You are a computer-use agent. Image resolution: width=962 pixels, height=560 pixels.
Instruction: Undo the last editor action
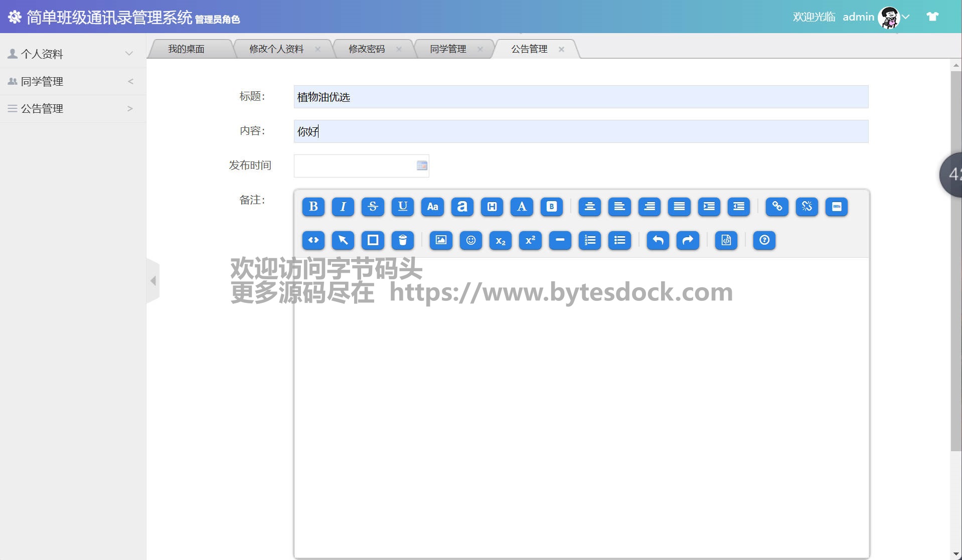click(x=658, y=240)
